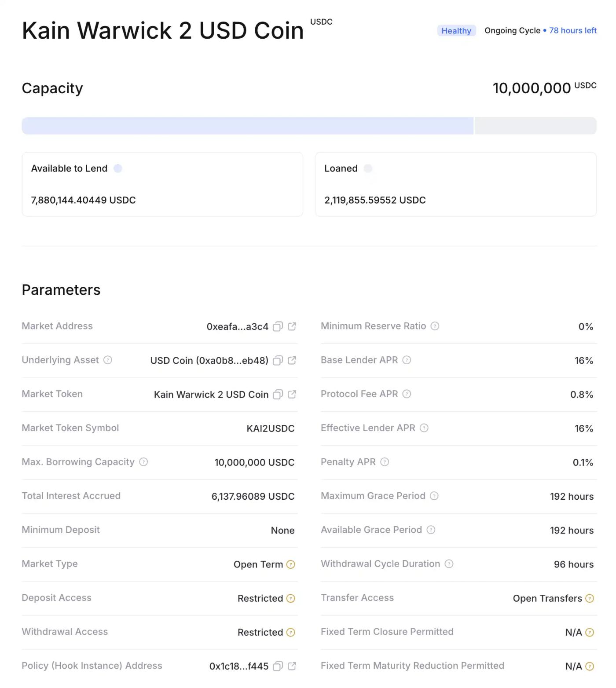This screenshot has width=616, height=688.
Task: Click Open Term market type info icon
Action: point(290,564)
